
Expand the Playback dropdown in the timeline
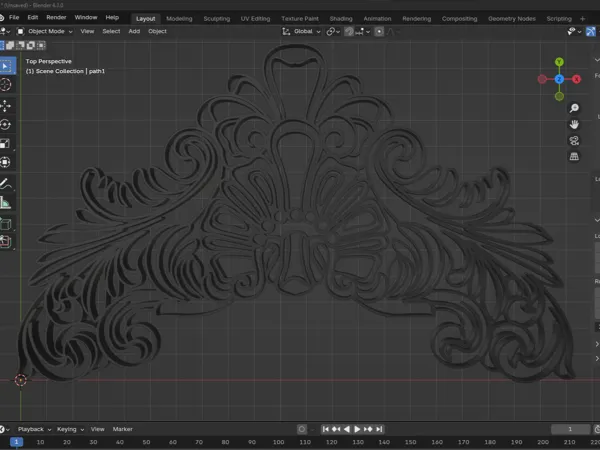point(34,429)
